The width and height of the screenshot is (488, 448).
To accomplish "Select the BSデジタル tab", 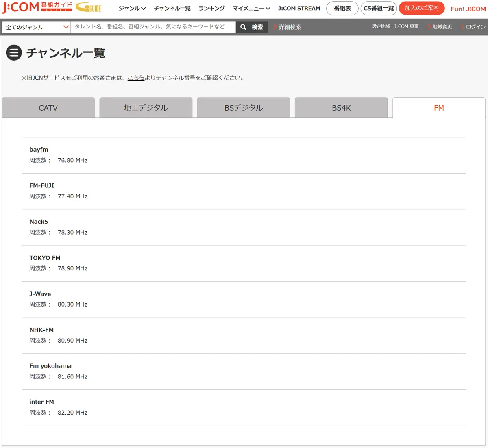I will [x=244, y=108].
